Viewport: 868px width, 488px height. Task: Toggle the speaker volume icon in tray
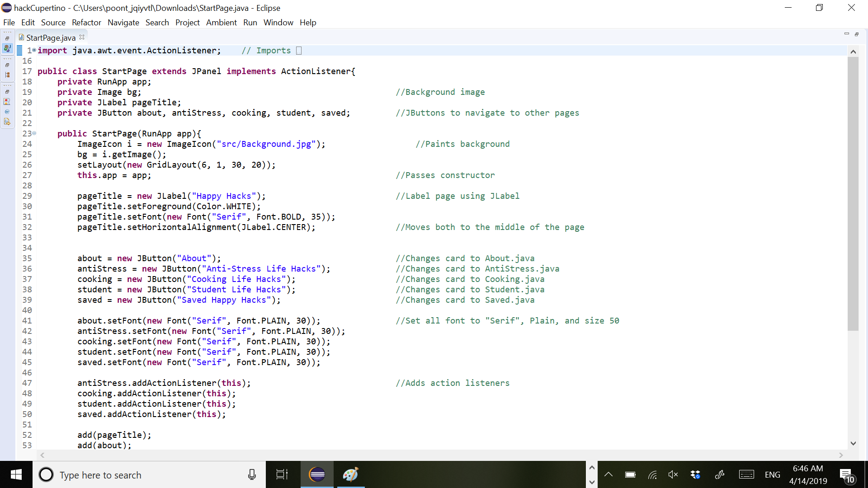(x=673, y=474)
